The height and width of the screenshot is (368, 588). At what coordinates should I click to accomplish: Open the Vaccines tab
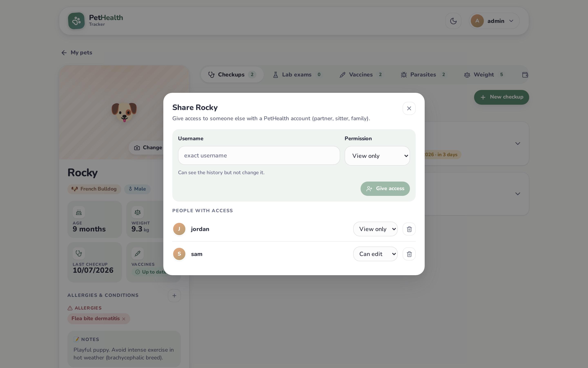(361, 75)
